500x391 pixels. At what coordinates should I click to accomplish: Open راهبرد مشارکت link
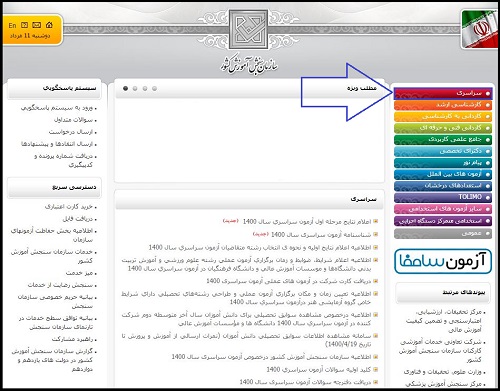[72, 339]
